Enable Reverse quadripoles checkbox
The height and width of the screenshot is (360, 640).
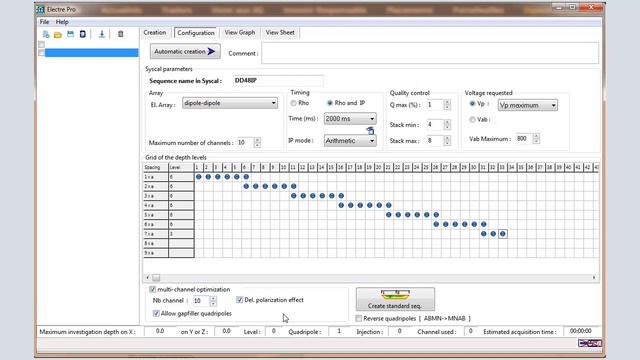(359, 318)
